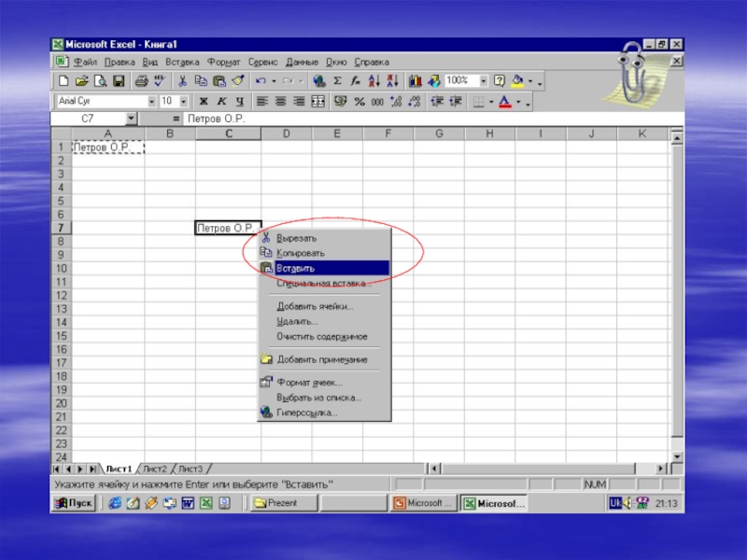Toggle bold formatting with the Ж button
This screenshot has width=747, height=560.
pyautogui.click(x=203, y=101)
